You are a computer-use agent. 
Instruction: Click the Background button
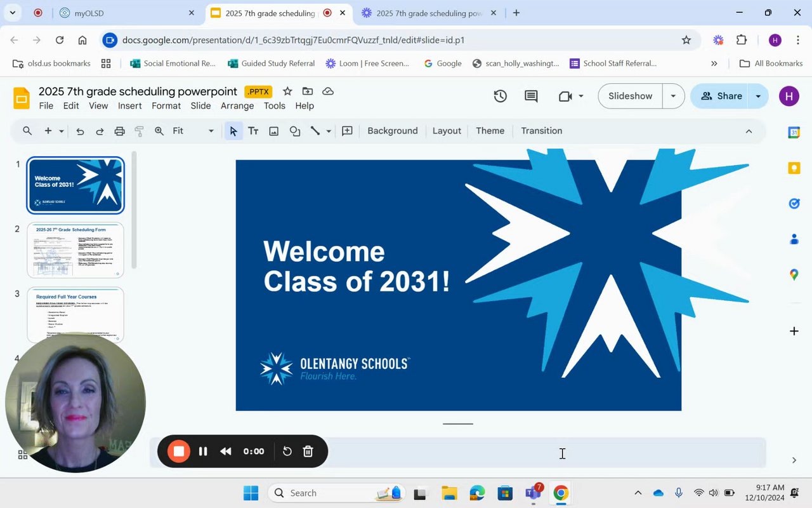[393, 131]
